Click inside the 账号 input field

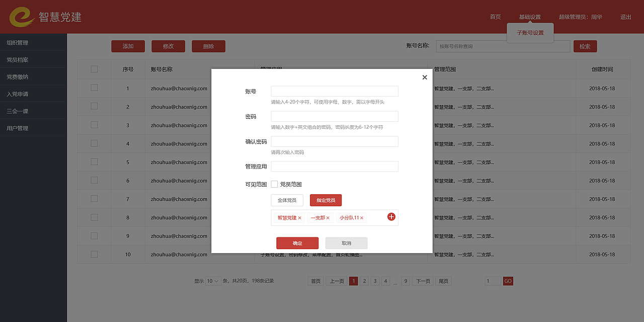[x=334, y=91]
